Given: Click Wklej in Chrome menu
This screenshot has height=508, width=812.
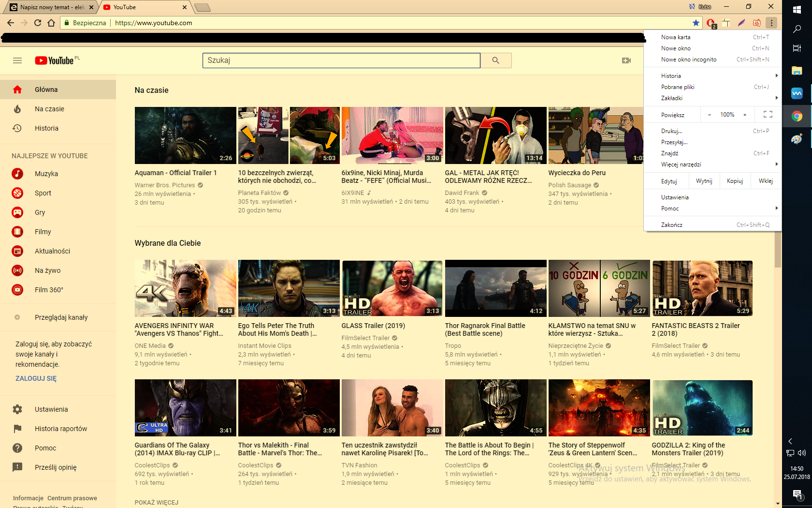Looking at the screenshot, I should [766, 181].
